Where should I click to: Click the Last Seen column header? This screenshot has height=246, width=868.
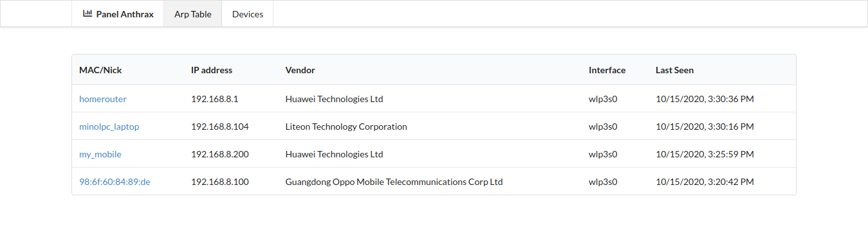click(x=674, y=70)
